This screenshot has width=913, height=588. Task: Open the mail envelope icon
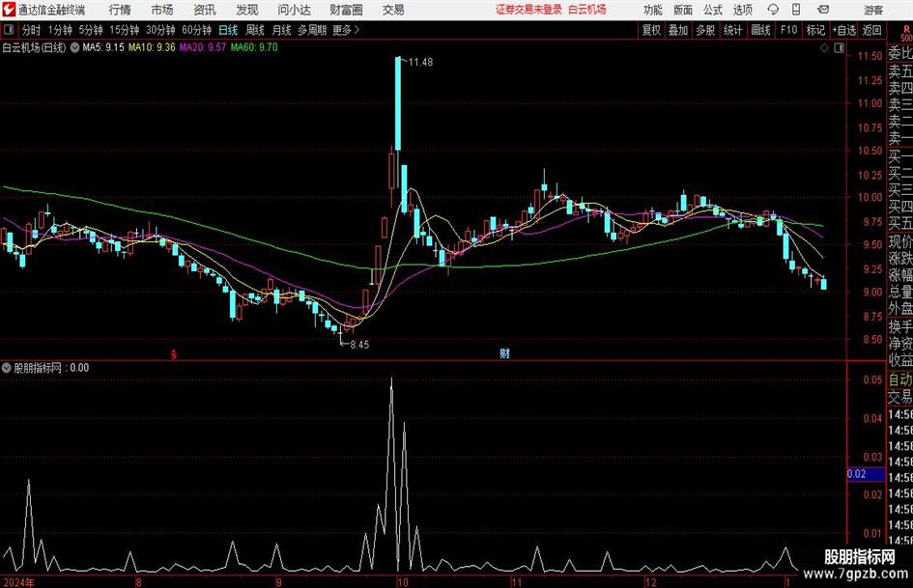coord(823,10)
